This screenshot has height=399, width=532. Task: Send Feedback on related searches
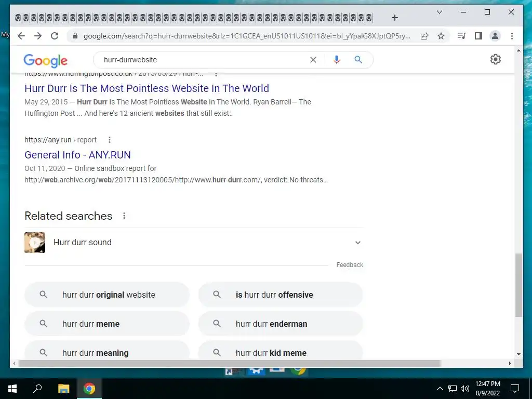pos(350,265)
